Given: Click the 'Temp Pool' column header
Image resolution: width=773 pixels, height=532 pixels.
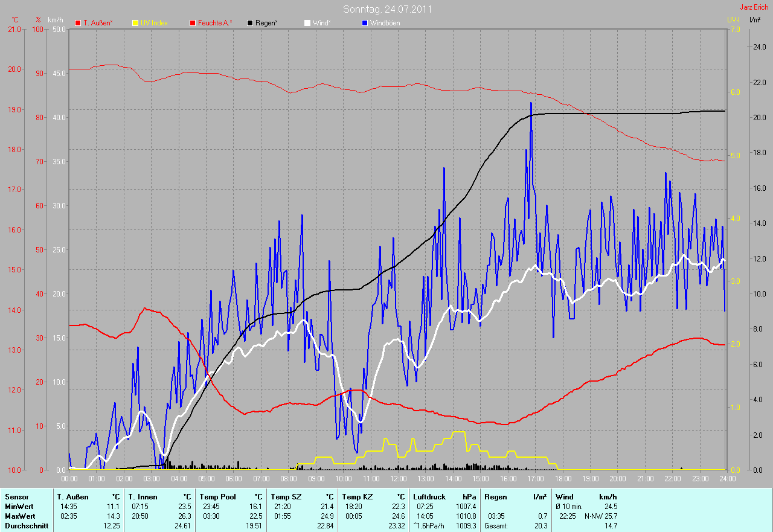Looking at the screenshot, I should tap(219, 497).
